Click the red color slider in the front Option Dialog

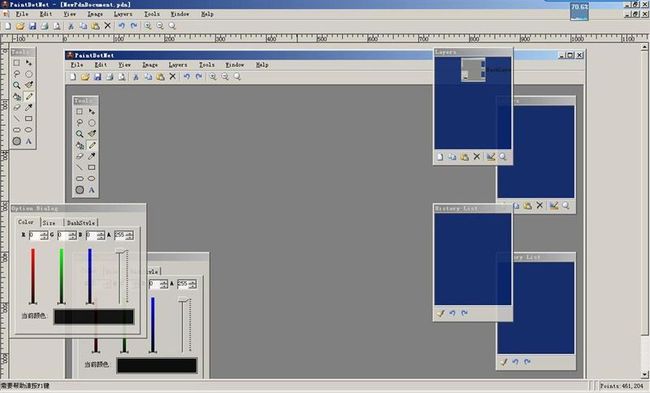click(x=33, y=276)
